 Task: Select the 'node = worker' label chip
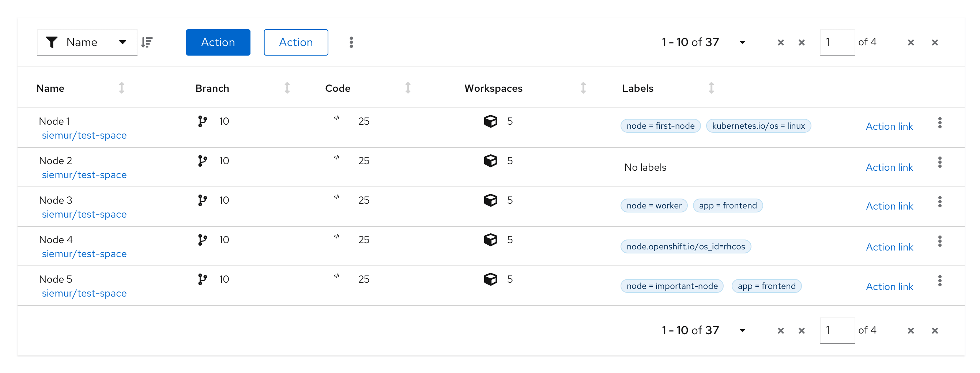click(653, 206)
